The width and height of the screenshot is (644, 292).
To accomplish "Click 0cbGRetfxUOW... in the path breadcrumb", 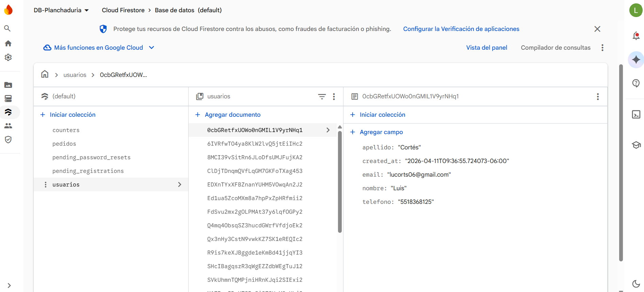I will (x=123, y=75).
